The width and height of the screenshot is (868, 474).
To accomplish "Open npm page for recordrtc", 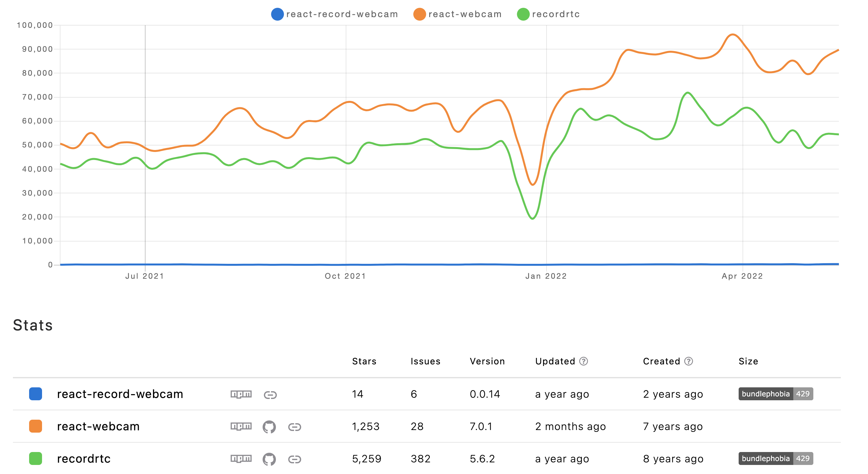I will point(241,458).
